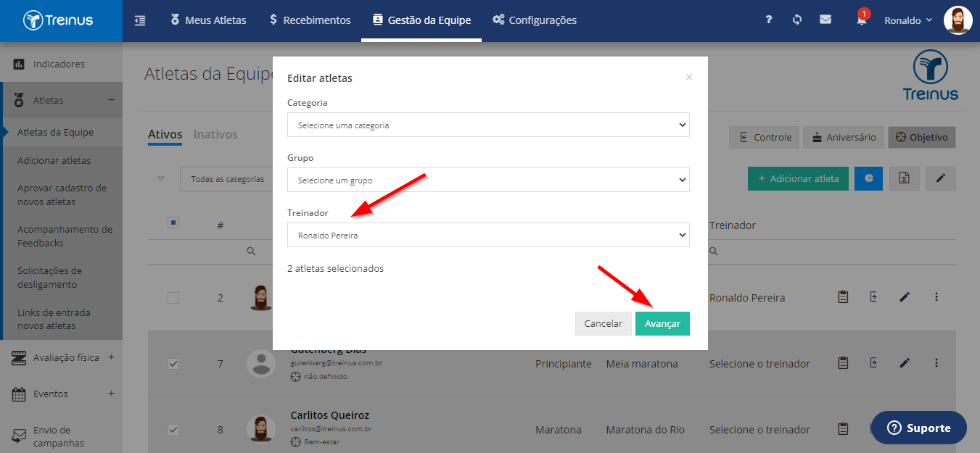Click the Treinus logo in header

(x=58, y=20)
